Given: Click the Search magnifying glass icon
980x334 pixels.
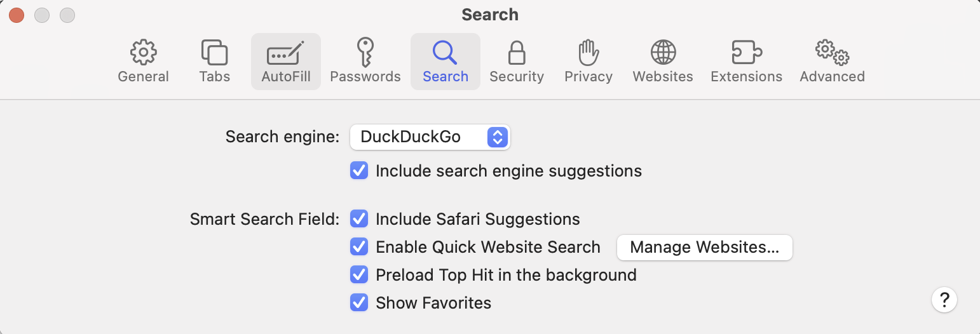Looking at the screenshot, I should (x=445, y=53).
